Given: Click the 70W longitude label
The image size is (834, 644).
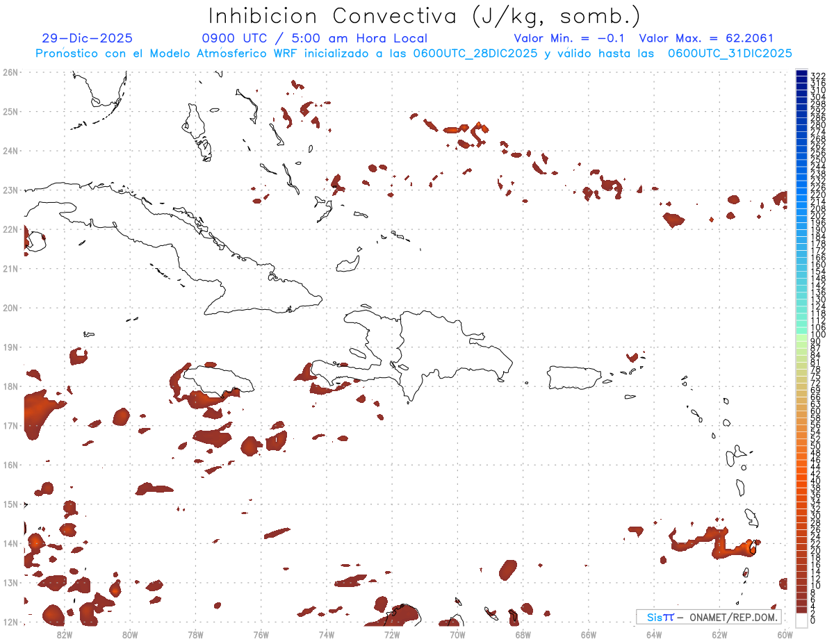Looking at the screenshot, I should point(457,634).
